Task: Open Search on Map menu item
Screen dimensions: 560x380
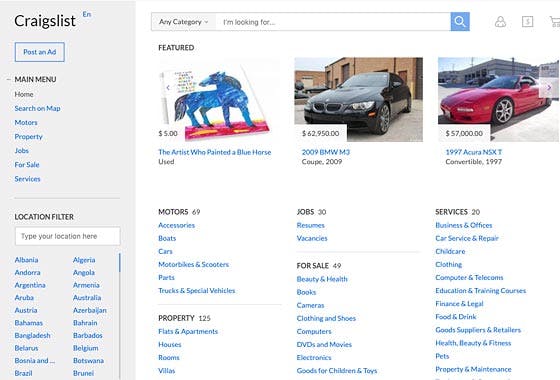Action: coord(38,108)
